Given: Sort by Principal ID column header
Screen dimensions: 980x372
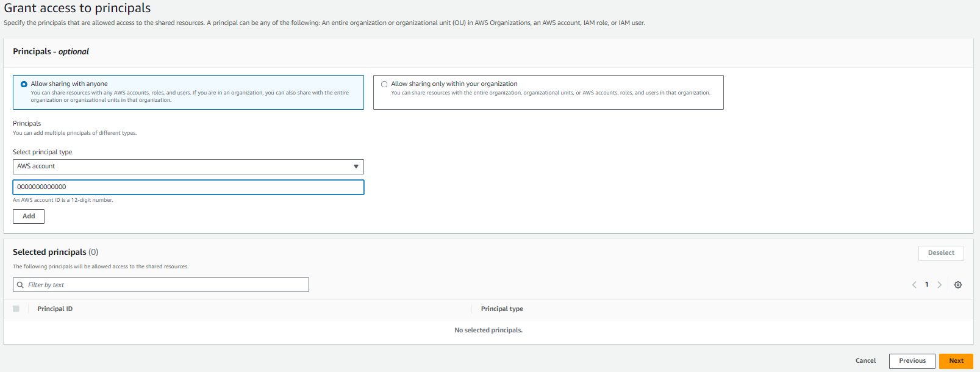Looking at the screenshot, I should coord(55,309).
